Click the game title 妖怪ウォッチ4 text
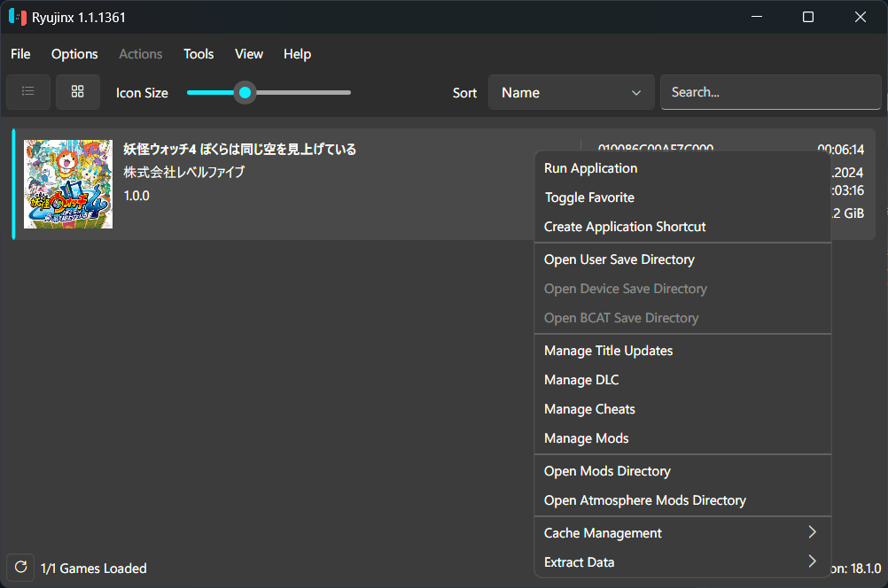This screenshot has height=588, width=888. [x=240, y=150]
